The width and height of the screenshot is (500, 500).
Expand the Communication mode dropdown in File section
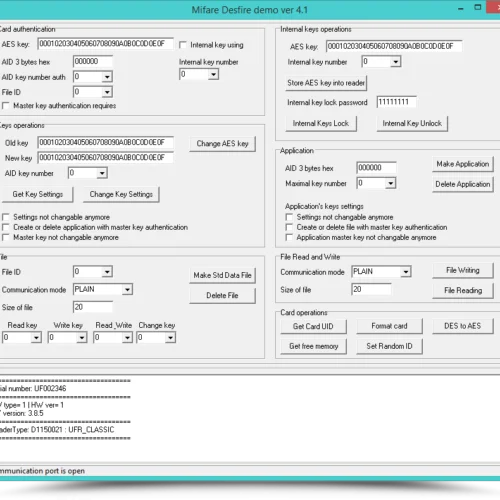tap(103, 289)
